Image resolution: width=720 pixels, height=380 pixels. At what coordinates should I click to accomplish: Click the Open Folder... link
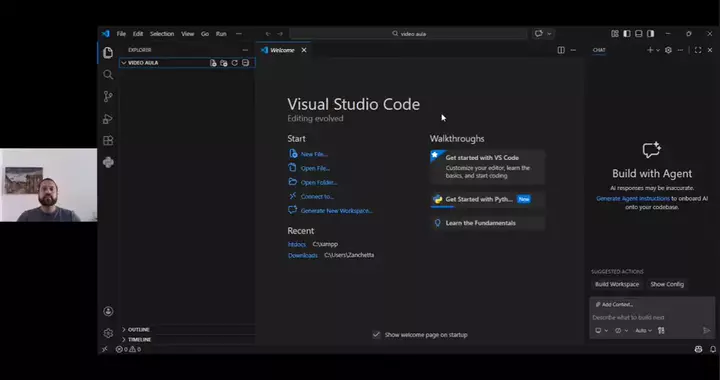tap(319, 182)
